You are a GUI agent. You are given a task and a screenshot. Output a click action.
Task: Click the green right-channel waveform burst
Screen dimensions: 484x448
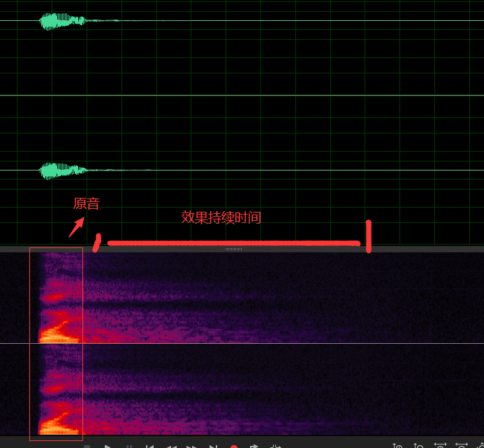coord(63,171)
